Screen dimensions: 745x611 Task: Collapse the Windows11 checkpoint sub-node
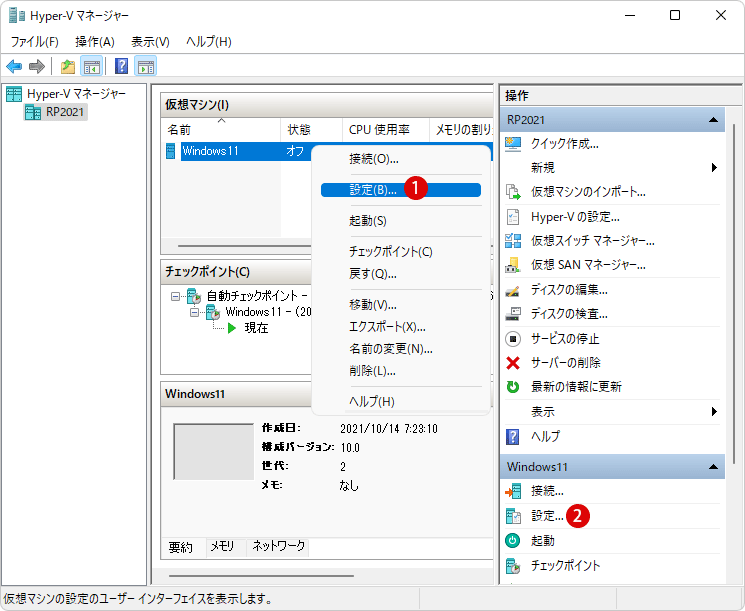[194, 313]
